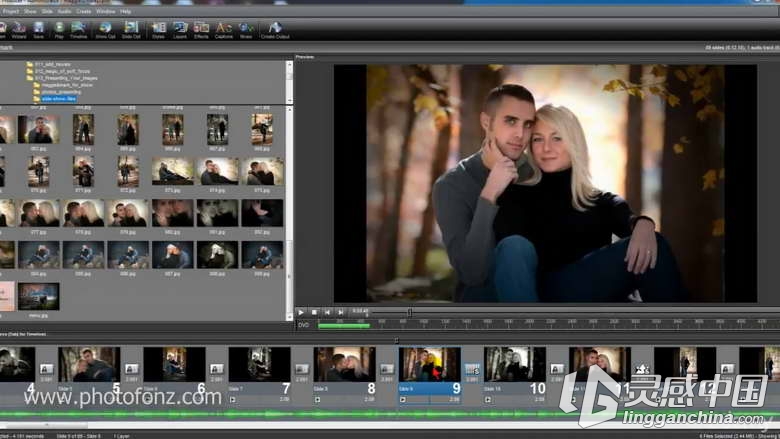Click folder tree scroll up arrow

(x=290, y=64)
